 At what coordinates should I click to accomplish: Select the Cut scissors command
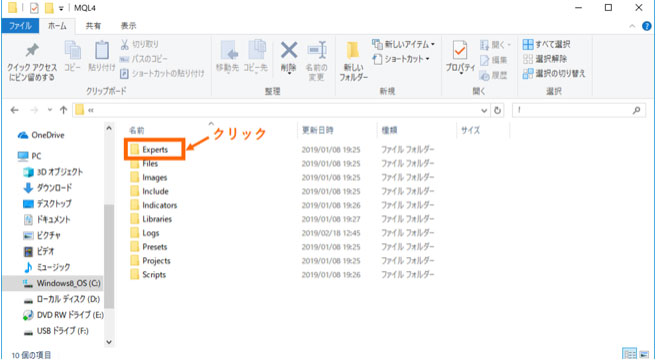[140, 44]
